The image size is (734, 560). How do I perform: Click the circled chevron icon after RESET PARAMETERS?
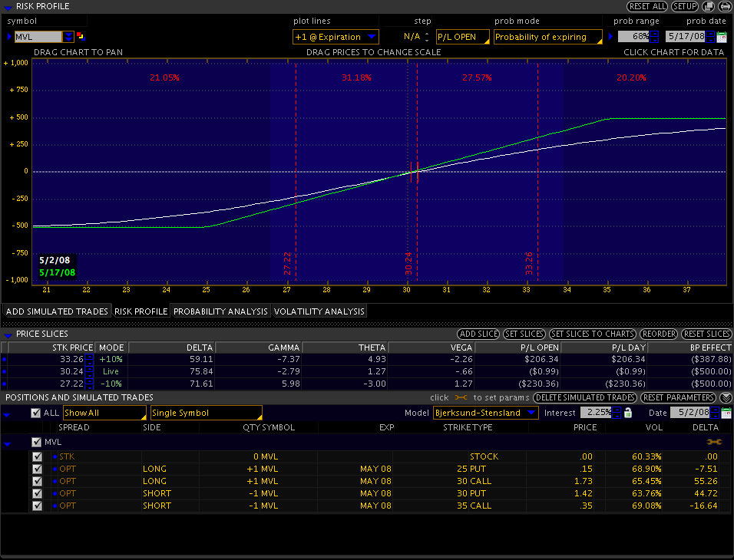[726, 397]
